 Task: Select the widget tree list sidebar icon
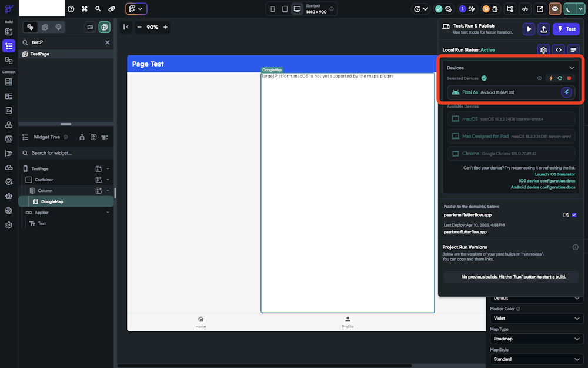[x=9, y=46]
